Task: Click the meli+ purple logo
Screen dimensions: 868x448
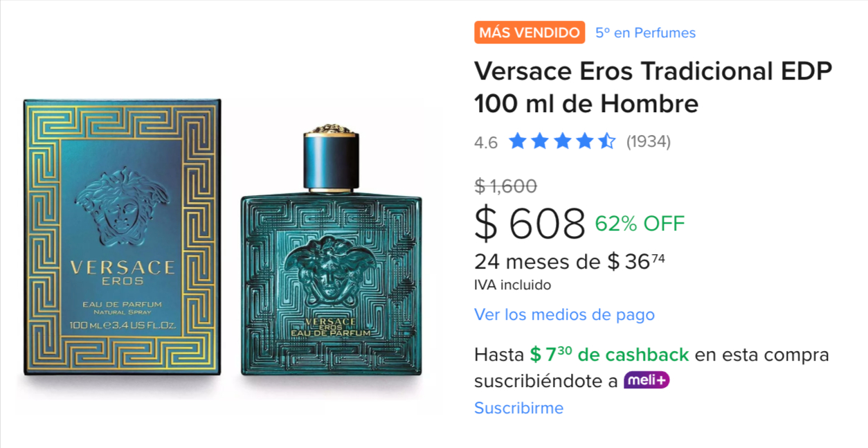Action: click(x=647, y=380)
